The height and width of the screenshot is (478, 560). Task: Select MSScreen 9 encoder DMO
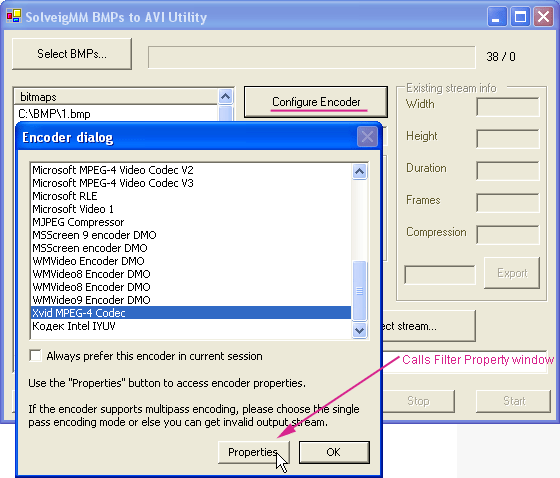coord(191,235)
